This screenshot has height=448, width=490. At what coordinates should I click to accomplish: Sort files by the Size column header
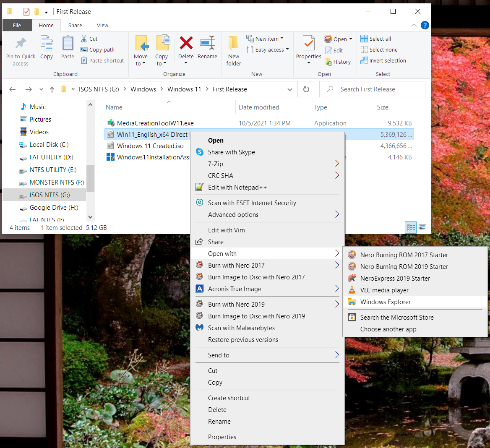tap(383, 107)
